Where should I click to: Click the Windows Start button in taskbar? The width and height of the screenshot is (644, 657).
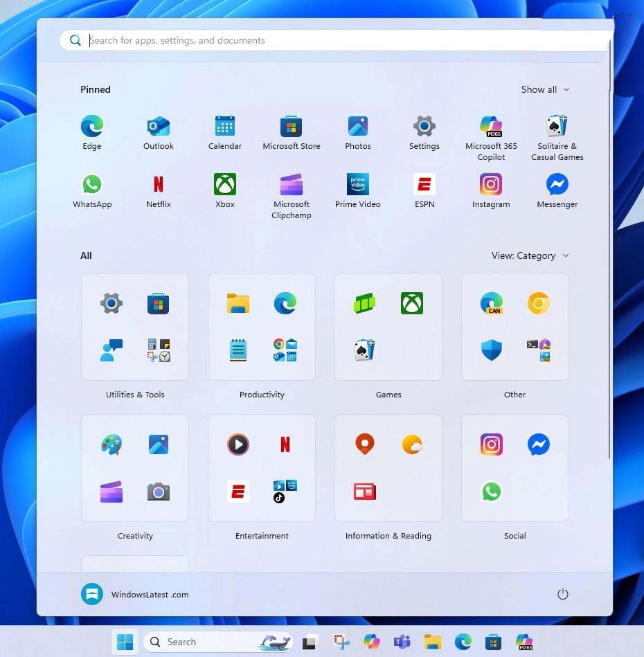[125, 642]
